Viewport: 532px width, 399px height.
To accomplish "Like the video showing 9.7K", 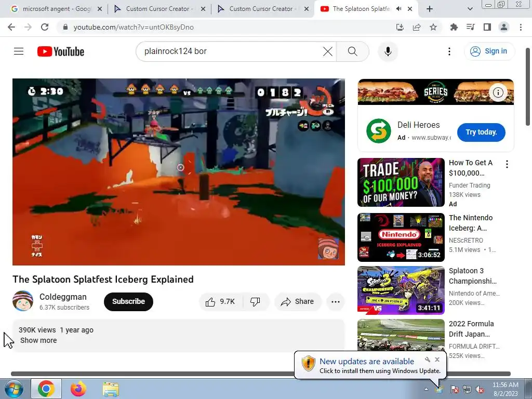I will tap(220, 302).
